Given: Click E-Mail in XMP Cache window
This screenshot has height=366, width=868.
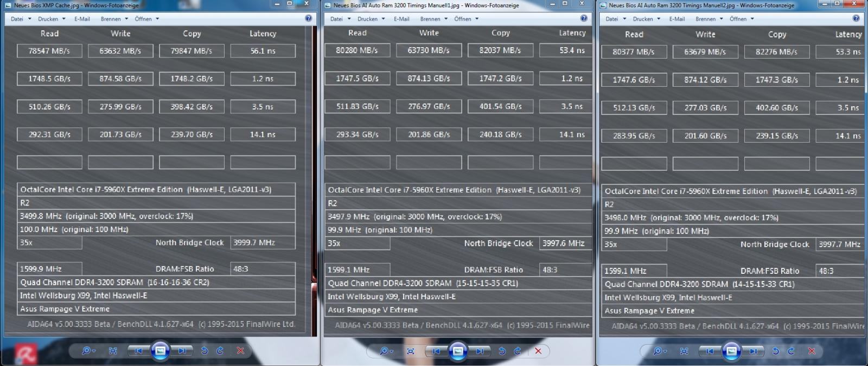Looking at the screenshot, I should tap(82, 19).
